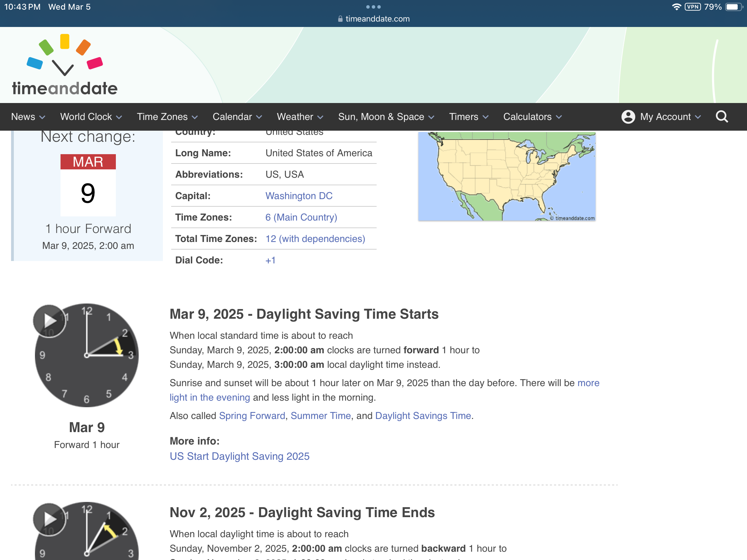
Task: Click the Dial Code: label
Action: (199, 260)
